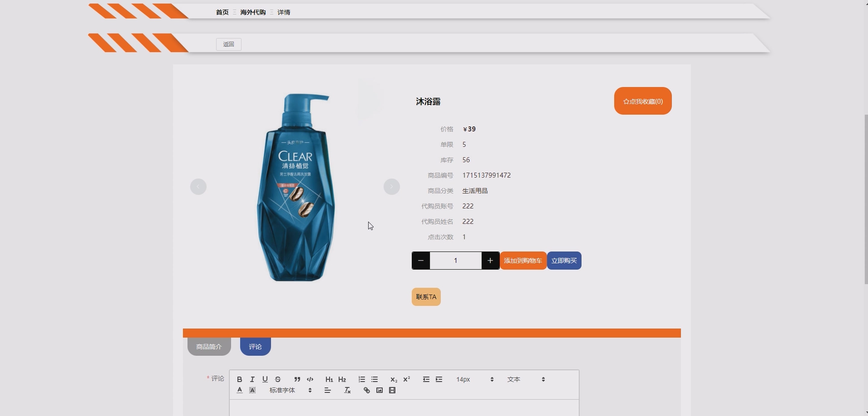
Task: Apply strikethrough in the comment editor
Action: 278,379
